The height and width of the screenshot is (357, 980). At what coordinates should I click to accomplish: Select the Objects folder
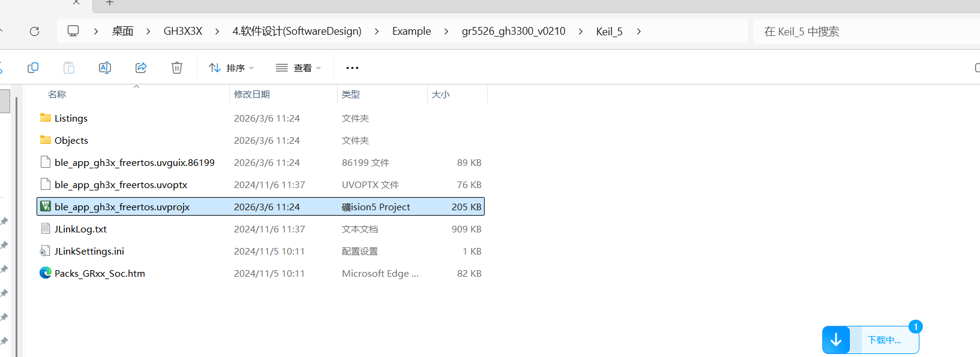click(71, 140)
